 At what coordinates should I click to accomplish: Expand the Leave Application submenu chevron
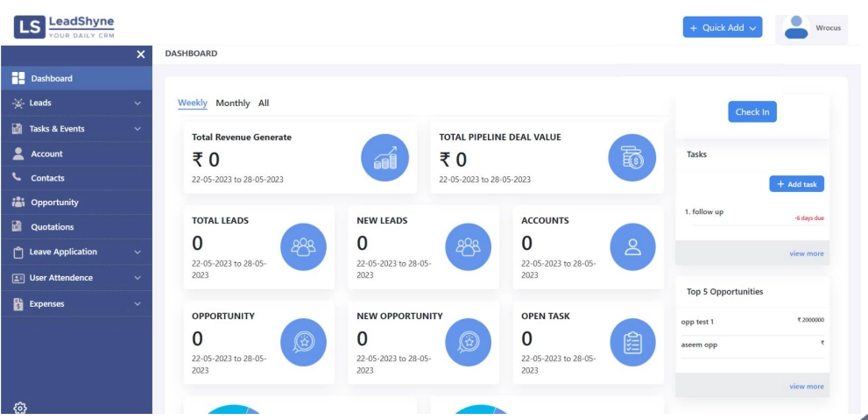138,253
